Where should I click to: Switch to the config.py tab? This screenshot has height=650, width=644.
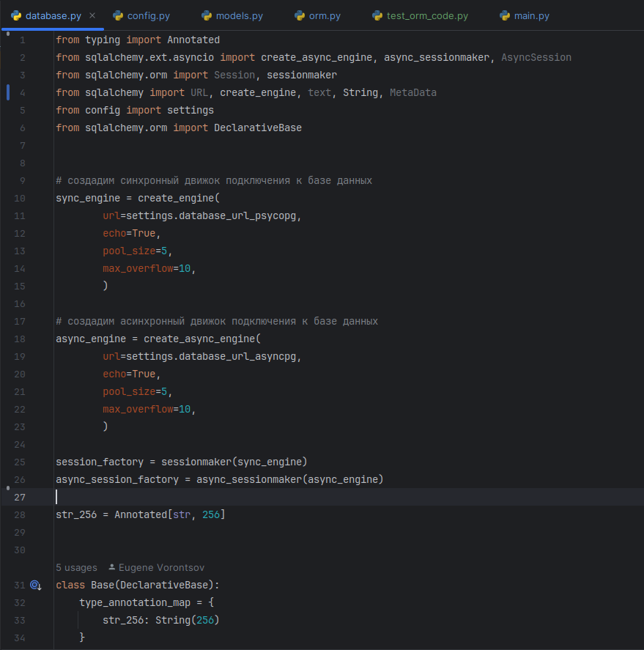pos(141,15)
